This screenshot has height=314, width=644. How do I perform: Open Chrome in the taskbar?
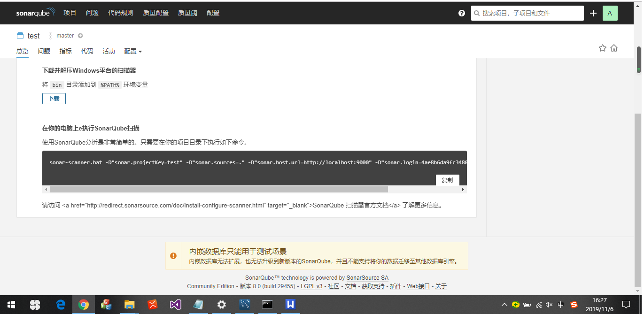click(84, 305)
